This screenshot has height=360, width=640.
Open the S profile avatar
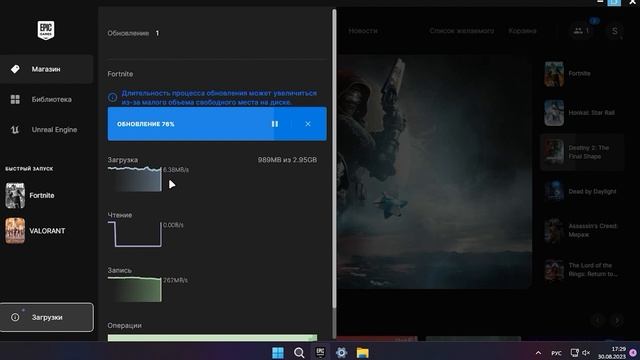pos(614,31)
